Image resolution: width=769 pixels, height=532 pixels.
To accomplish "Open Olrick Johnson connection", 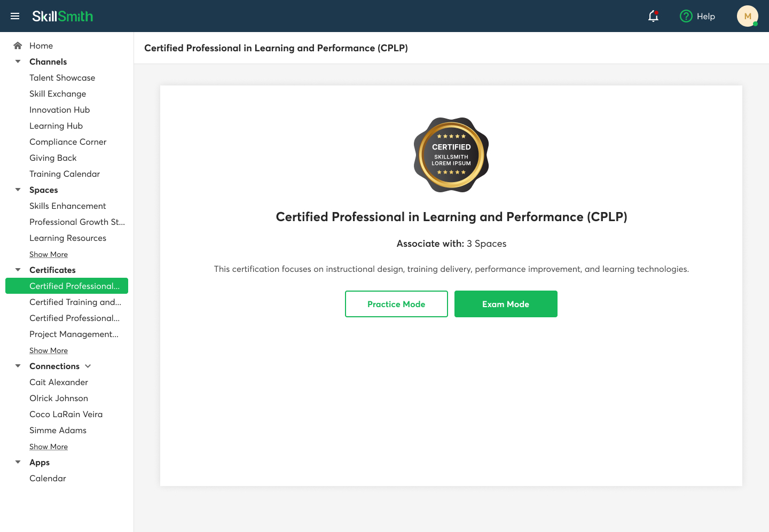I will pyautogui.click(x=59, y=398).
